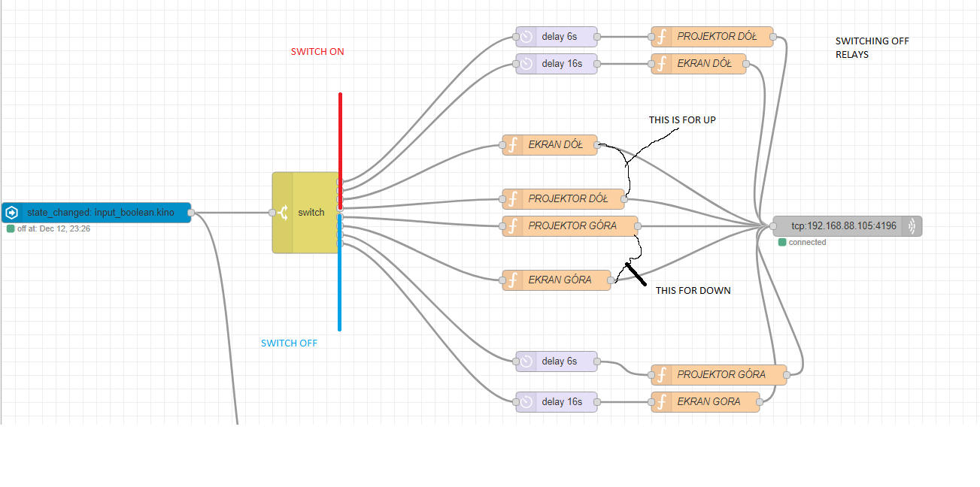Click the green connected status indicator under tcp node
This screenshot has height=487, width=980.
(782, 242)
